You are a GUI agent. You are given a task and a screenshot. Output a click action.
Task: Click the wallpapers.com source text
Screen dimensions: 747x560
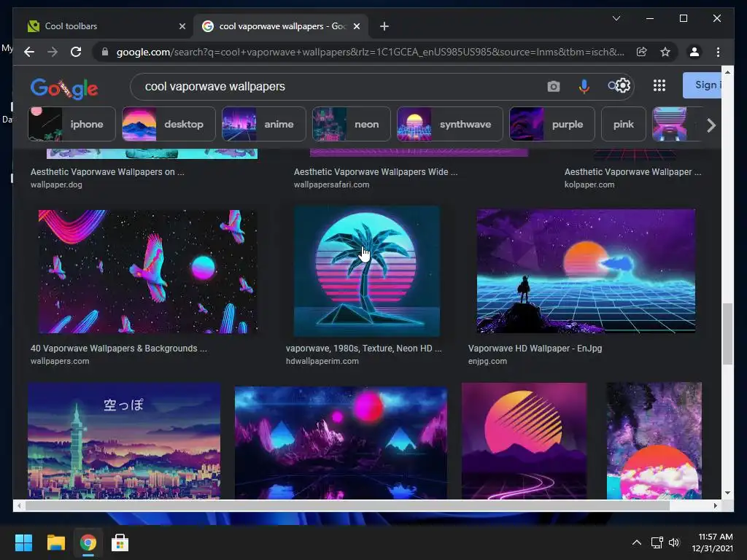tap(60, 362)
